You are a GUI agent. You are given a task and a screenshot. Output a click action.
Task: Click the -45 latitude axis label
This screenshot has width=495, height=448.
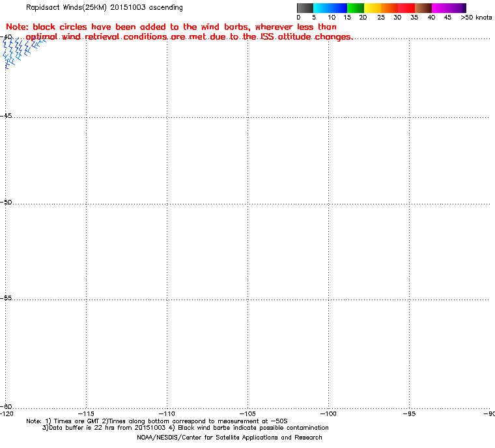pos(7,116)
